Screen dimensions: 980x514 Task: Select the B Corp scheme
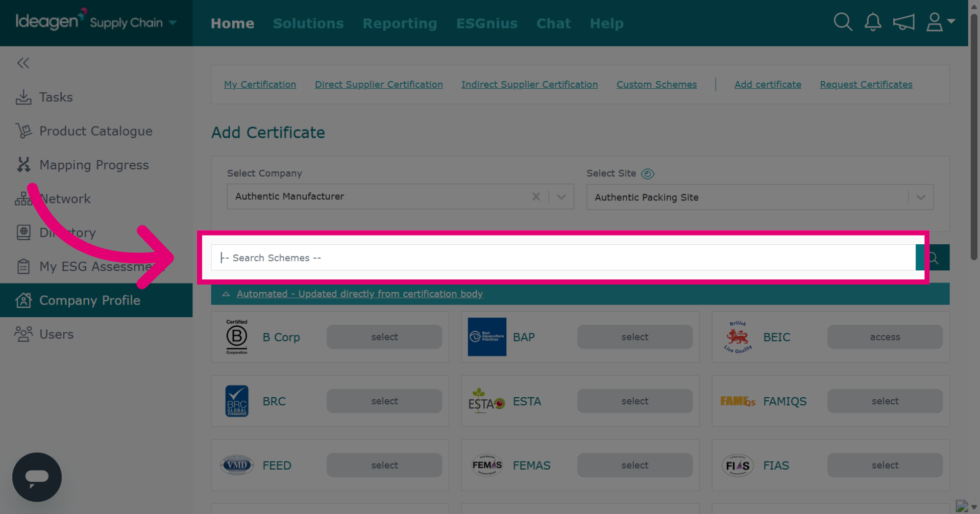384,337
